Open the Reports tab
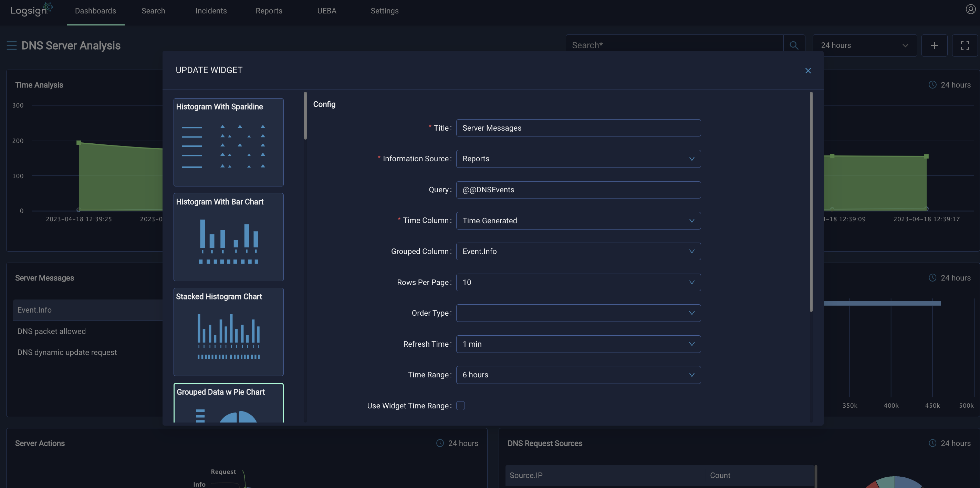The width and height of the screenshot is (980, 488). (x=269, y=11)
